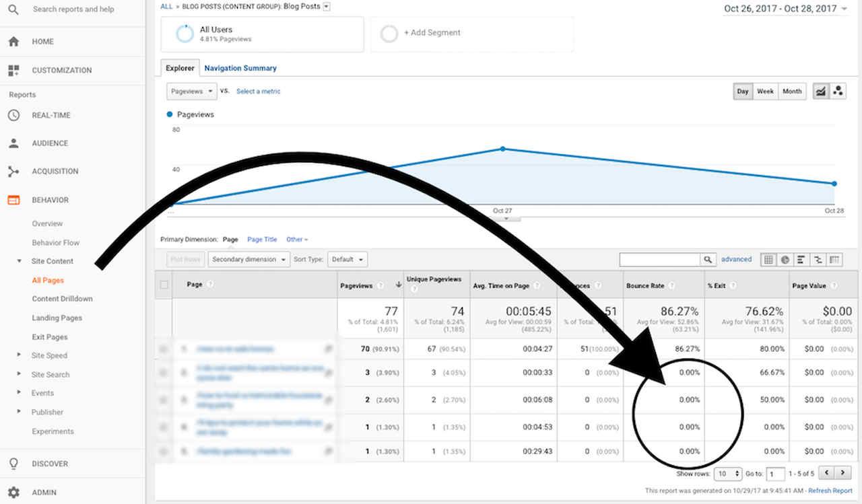
Task: Open the Show rows dropdown
Action: pos(727,474)
